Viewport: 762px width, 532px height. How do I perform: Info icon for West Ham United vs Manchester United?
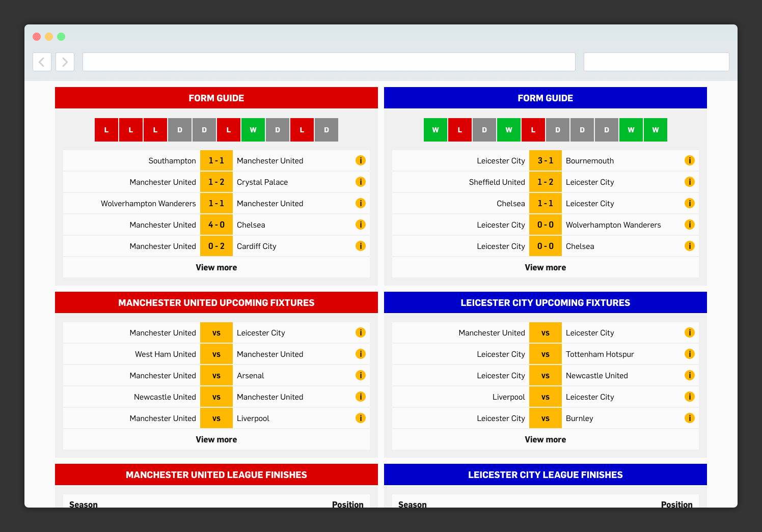point(361,354)
